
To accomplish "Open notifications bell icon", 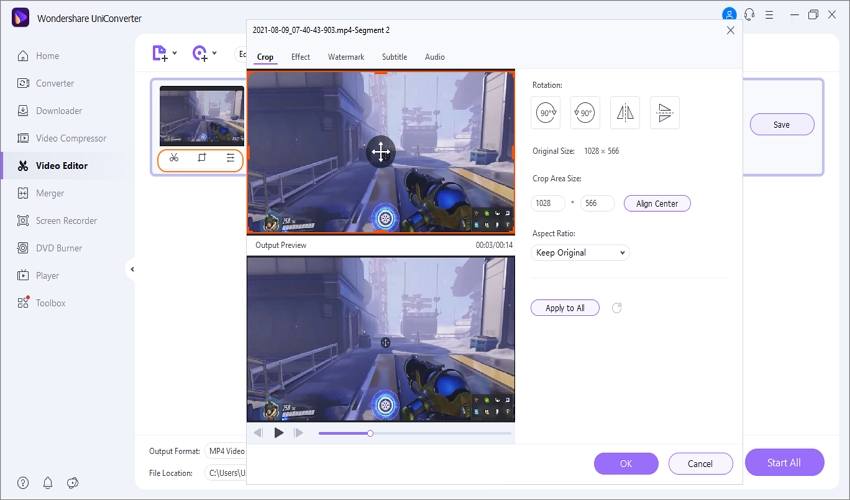I will click(48, 483).
